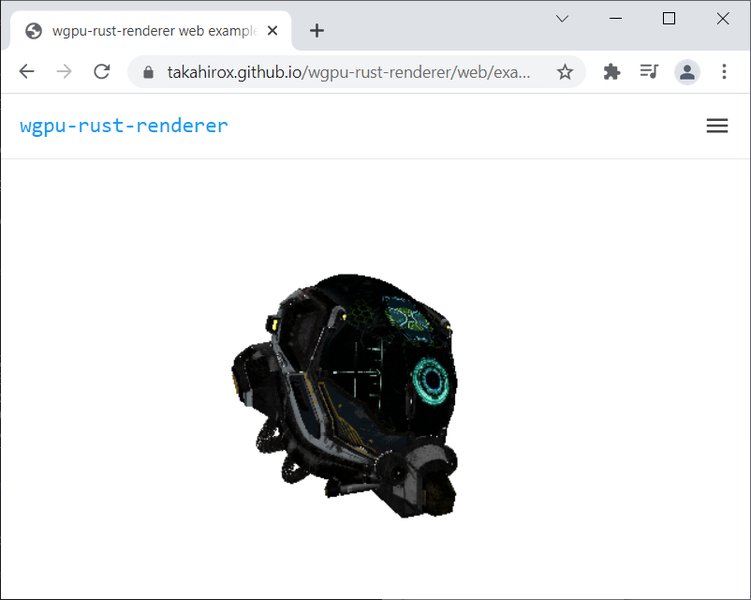Screen dimensions: 751x600
Task: Bookmark this page with the star
Action: pos(565,72)
